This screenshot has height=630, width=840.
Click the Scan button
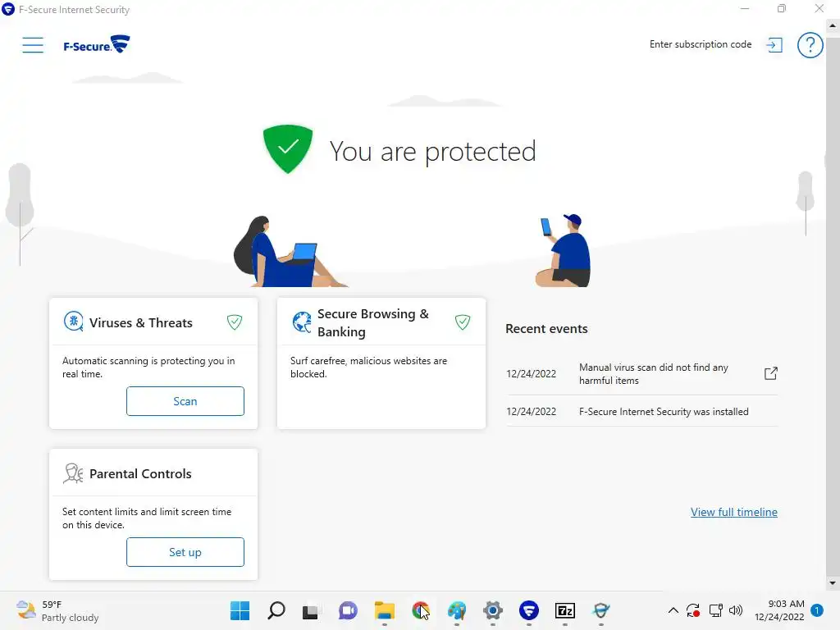point(185,401)
